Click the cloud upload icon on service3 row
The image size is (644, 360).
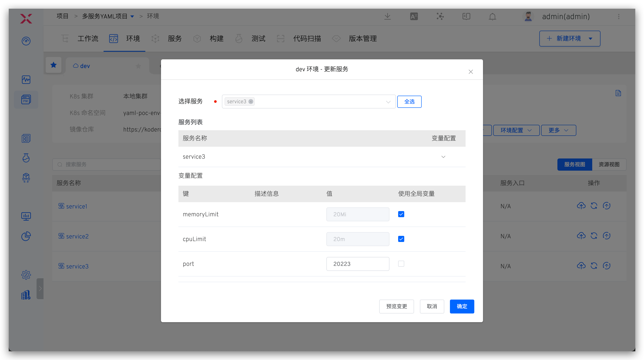pyautogui.click(x=581, y=266)
